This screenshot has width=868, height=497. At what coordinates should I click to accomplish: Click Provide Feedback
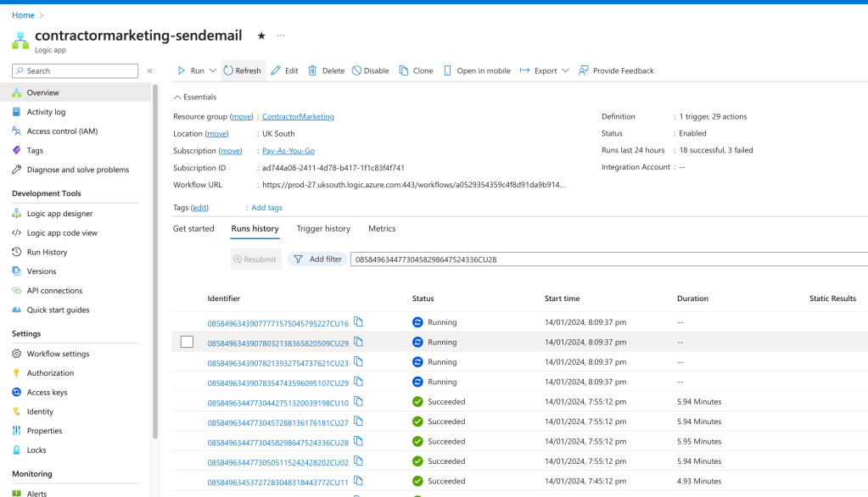616,71
